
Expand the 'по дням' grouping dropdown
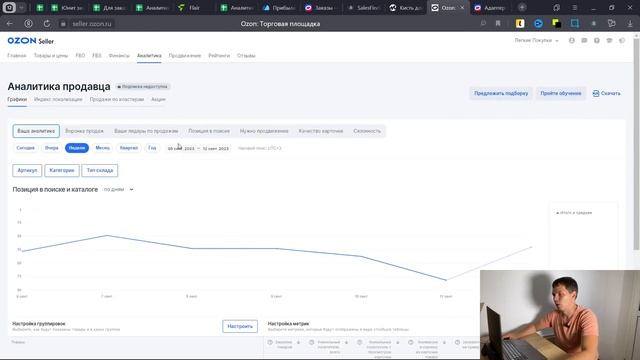(118, 189)
